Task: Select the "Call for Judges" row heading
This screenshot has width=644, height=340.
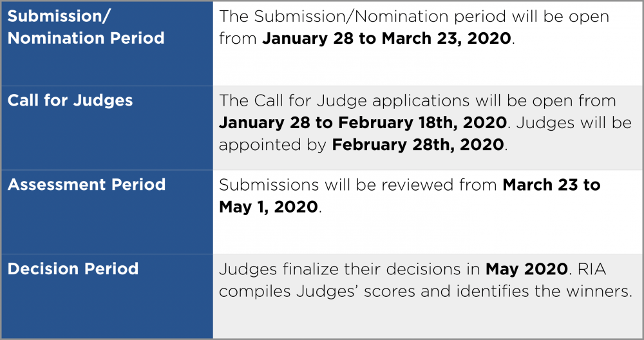Action: click(x=70, y=100)
